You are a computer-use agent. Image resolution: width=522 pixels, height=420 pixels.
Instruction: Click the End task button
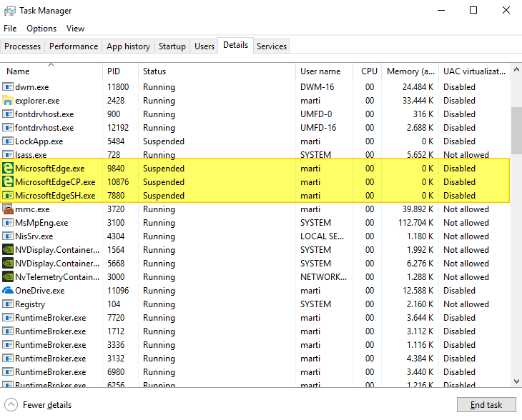tap(486, 405)
